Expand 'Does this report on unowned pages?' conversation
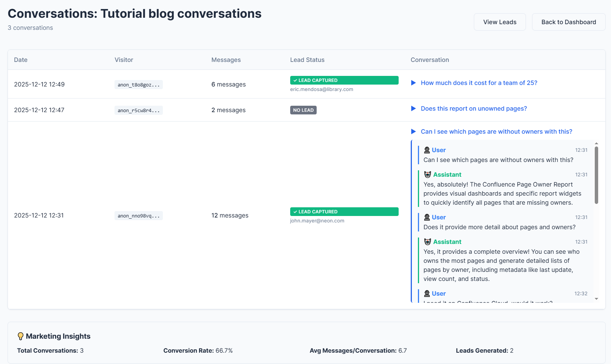This screenshot has height=364, width=611. (x=474, y=108)
